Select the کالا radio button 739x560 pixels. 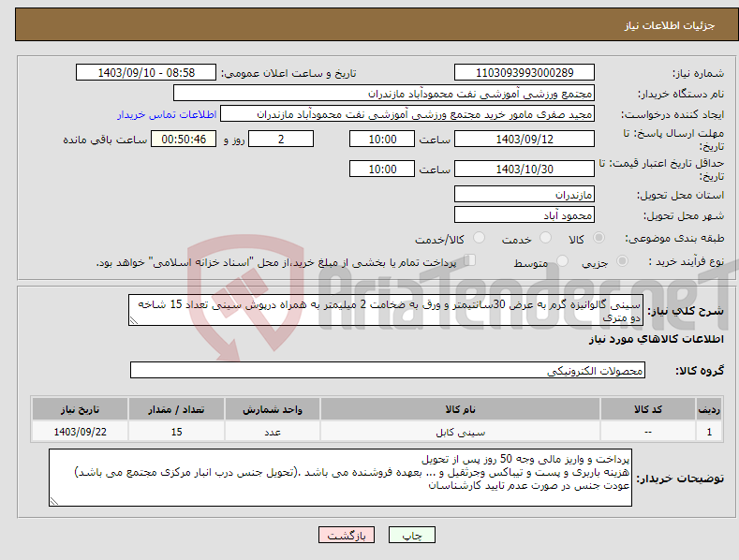(x=599, y=238)
